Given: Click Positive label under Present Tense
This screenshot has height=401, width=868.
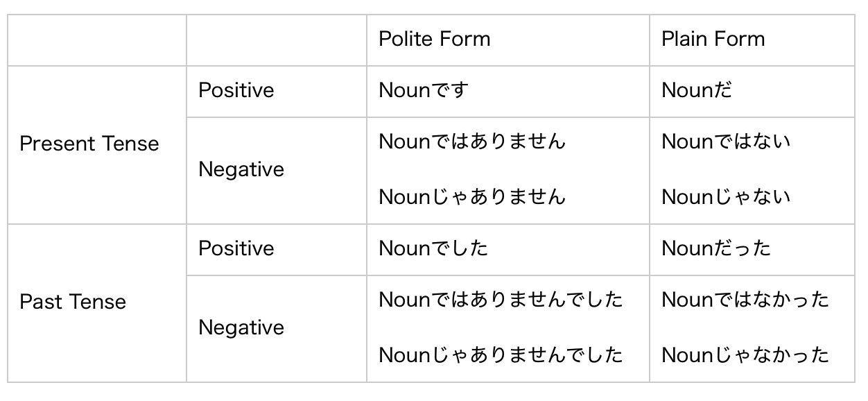Looking at the screenshot, I should point(236,91).
